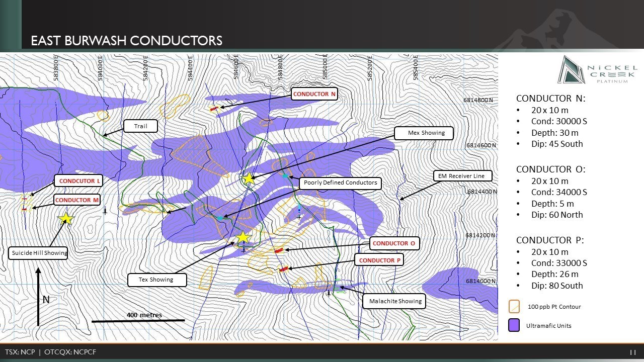Click the Depth: 5 m bullet

(x=552, y=204)
